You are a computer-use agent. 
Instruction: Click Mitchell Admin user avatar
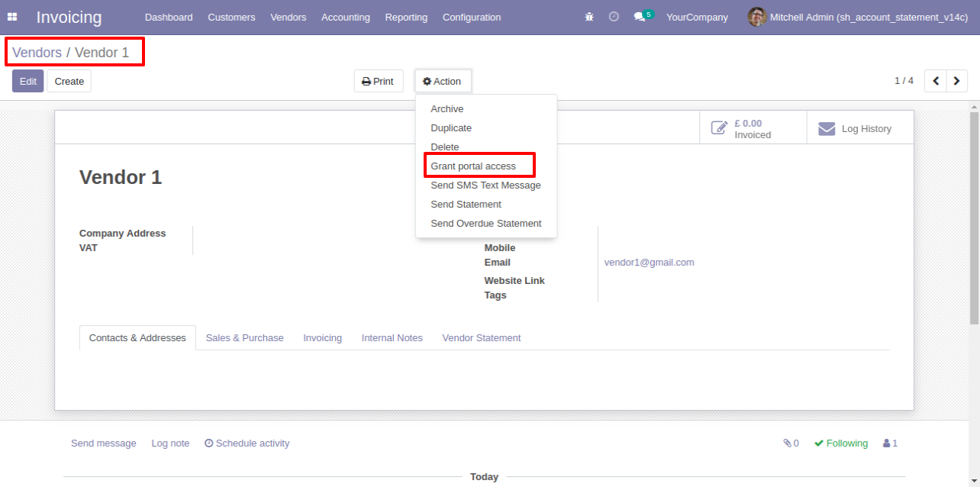[756, 17]
